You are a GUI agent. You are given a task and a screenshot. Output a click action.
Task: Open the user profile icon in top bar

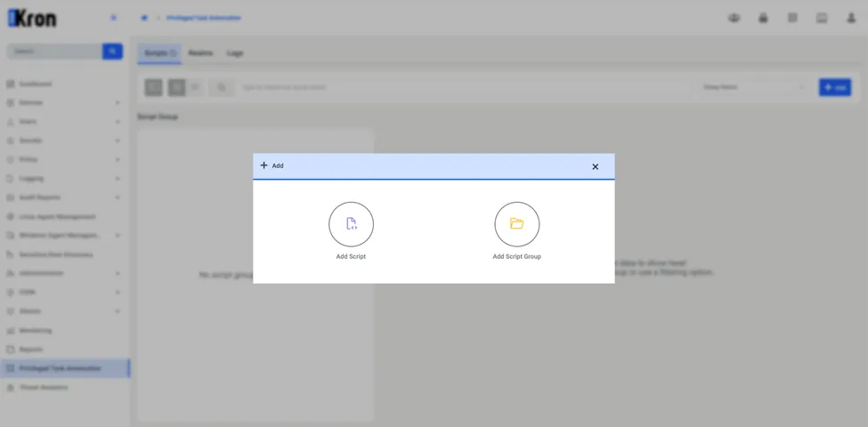tap(851, 19)
